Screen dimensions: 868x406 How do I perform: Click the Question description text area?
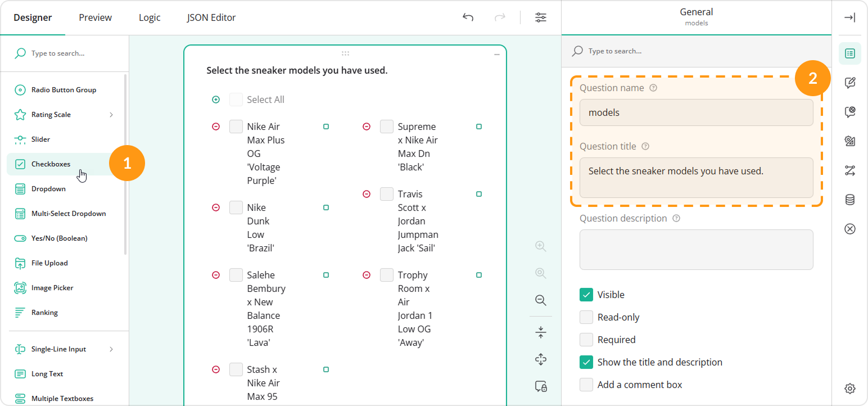pyautogui.click(x=696, y=250)
